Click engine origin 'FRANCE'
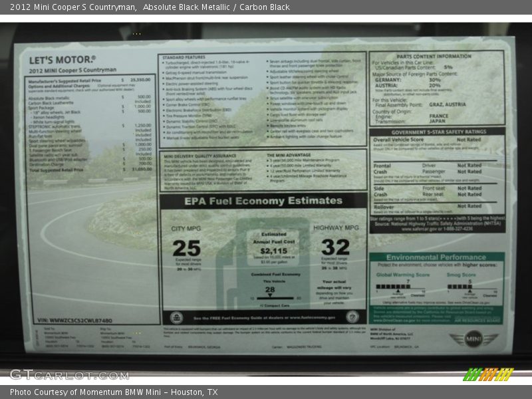This screenshot has width=532, height=399. click(x=438, y=116)
